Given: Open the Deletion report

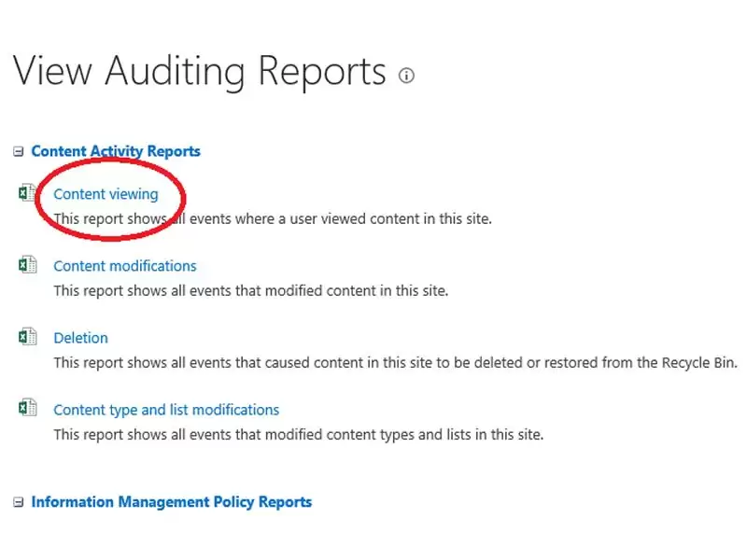Looking at the screenshot, I should (x=80, y=338).
